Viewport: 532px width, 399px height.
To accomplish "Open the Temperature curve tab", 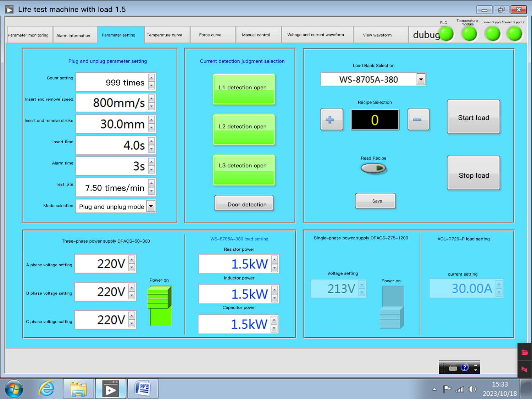I will click(x=167, y=35).
